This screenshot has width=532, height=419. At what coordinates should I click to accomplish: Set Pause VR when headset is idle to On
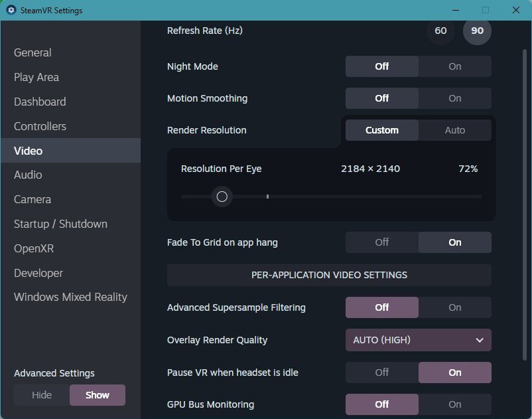point(454,373)
